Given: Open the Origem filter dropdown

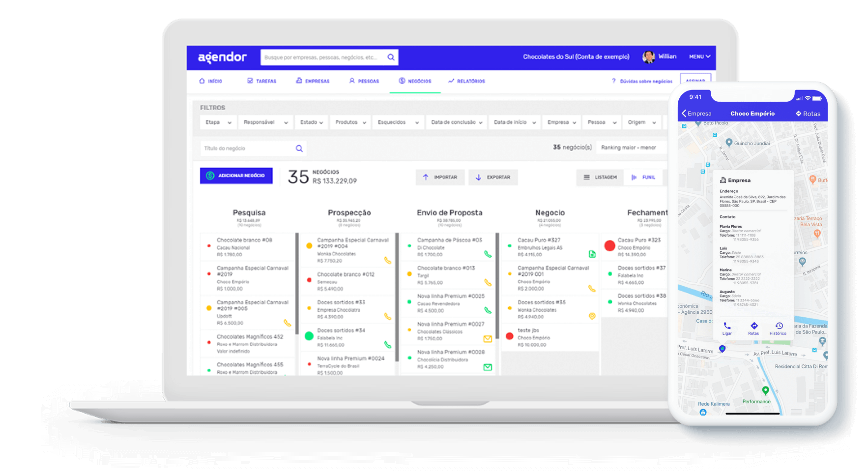Looking at the screenshot, I should [642, 122].
